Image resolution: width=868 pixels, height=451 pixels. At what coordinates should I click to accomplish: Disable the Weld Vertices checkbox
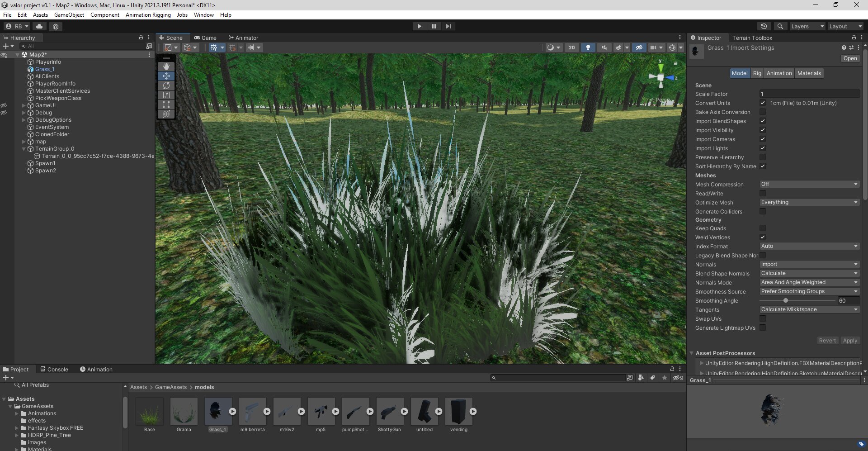tap(763, 237)
